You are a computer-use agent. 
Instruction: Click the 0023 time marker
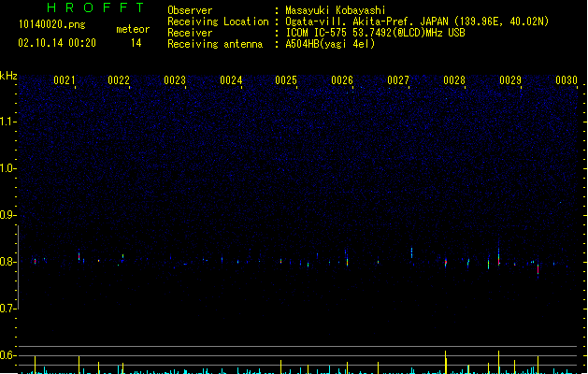click(x=175, y=80)
